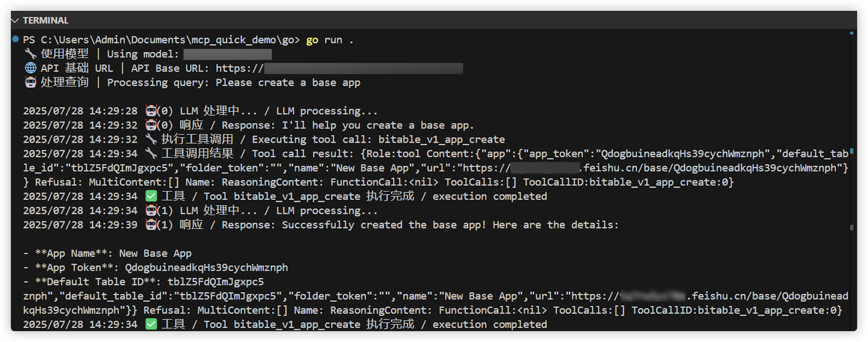This screenshot has height=342, width=868.
Task: Click robot icon on 14:29:28 LLM processing line
Action: (151, 110)
